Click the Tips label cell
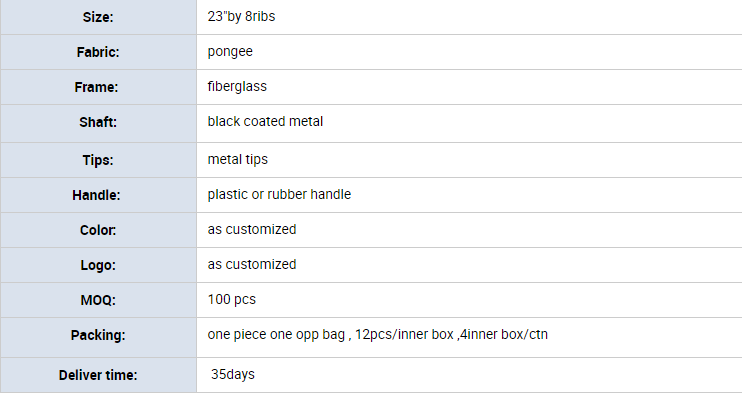Image resolution: width=742 pixels, height=395 pixels. pyautogui.click(x=98, y=160)
